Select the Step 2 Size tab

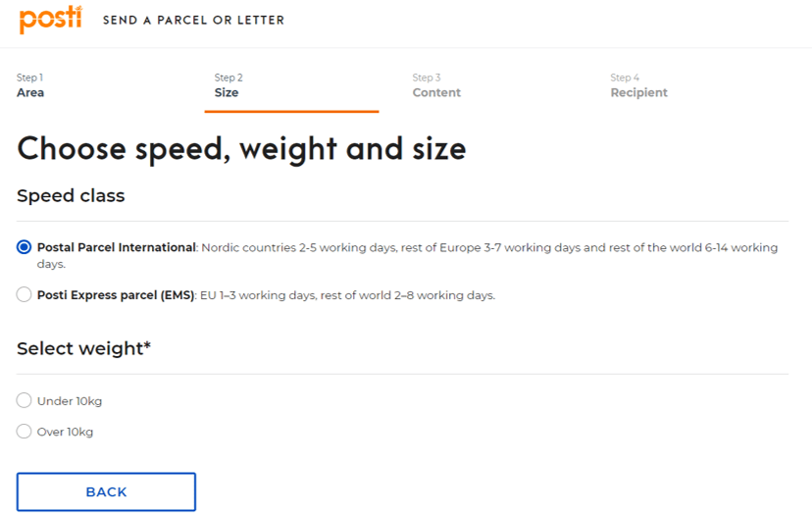pos(228,85)
